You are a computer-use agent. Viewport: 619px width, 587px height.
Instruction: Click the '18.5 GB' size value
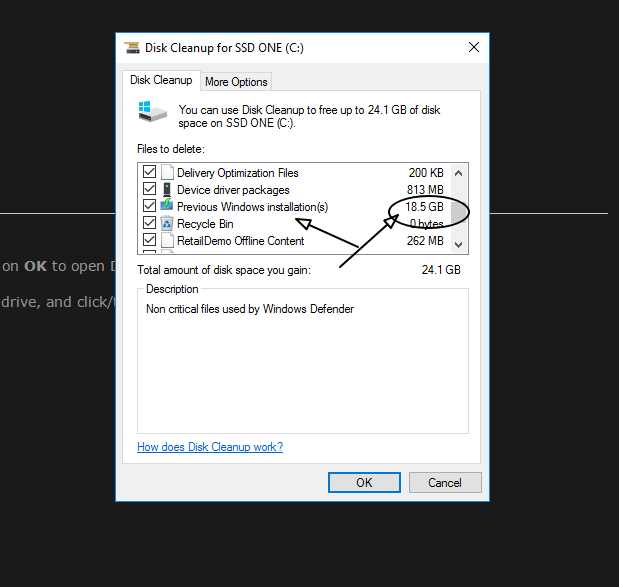424,207
